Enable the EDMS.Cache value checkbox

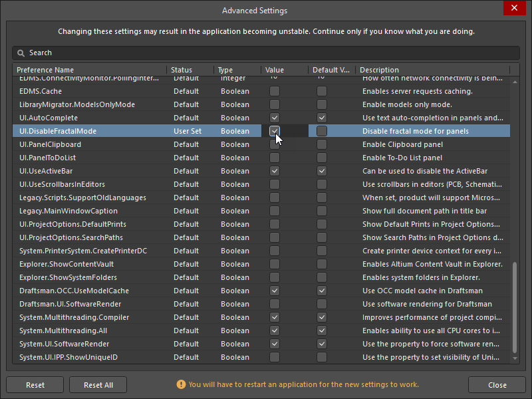[274, 91]
